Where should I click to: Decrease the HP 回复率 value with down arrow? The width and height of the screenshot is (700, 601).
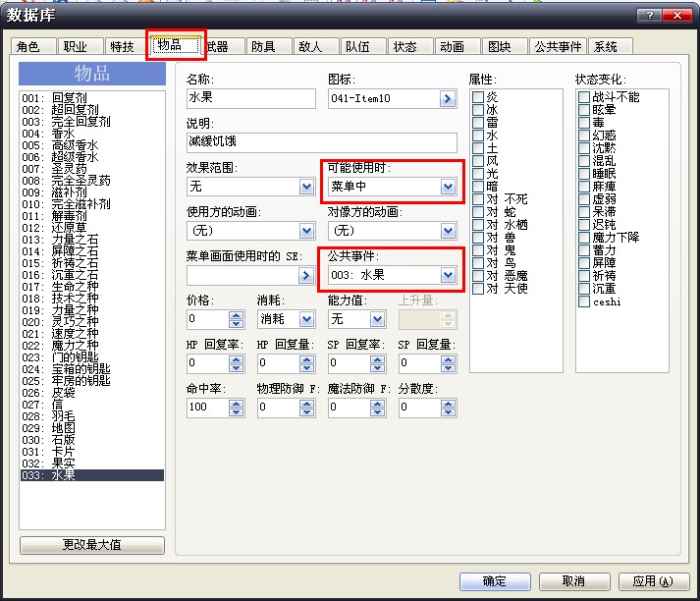click(237, 368)
